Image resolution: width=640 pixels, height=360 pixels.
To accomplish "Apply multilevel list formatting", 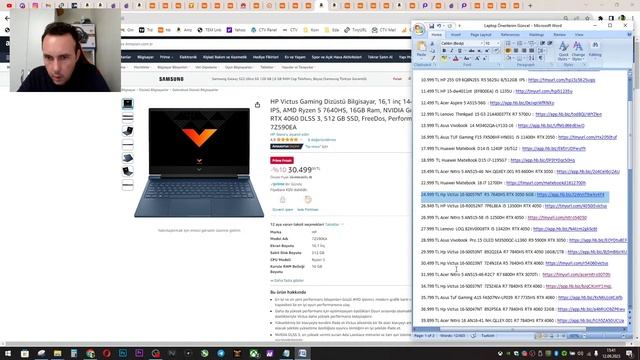I will tap(531, 43).
